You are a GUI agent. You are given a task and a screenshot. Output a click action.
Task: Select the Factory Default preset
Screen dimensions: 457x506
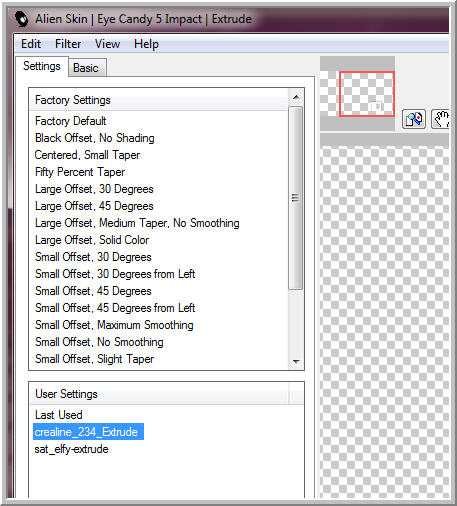tap(70, 121)
